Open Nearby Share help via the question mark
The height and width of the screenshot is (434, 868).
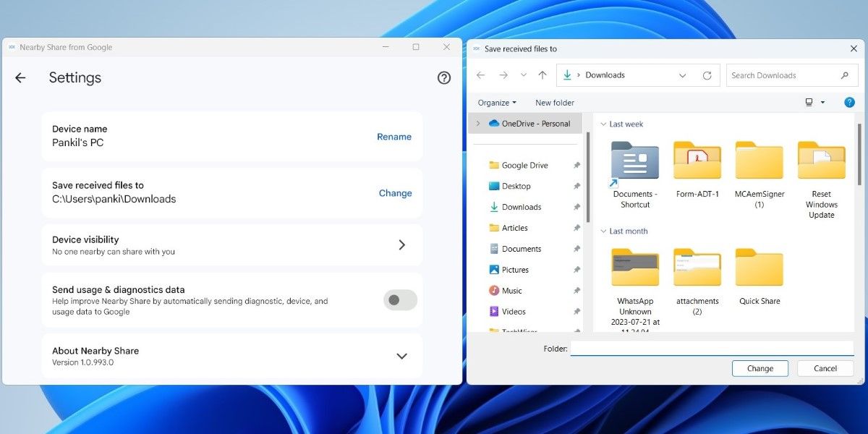coord(443,77)
